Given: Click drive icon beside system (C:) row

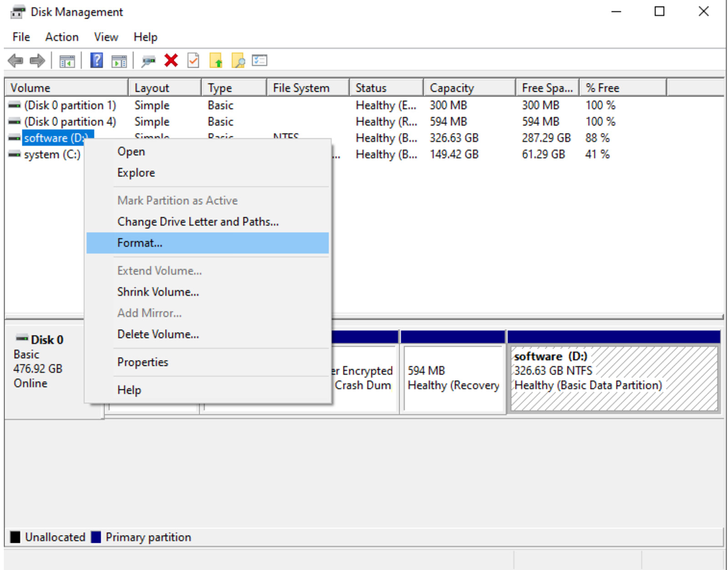Looking at the screenshot, I should click(15, 154).
